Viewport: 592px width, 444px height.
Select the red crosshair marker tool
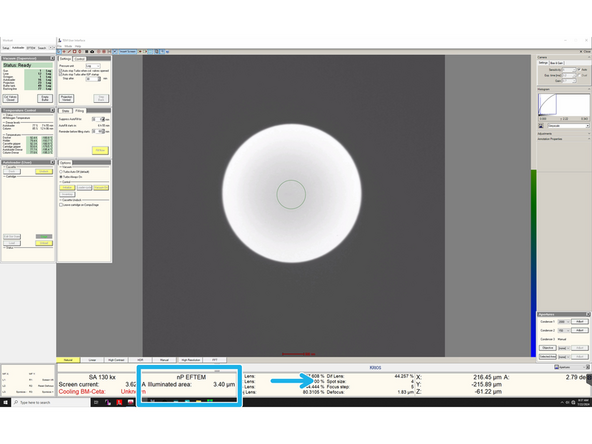coord(64,51)
